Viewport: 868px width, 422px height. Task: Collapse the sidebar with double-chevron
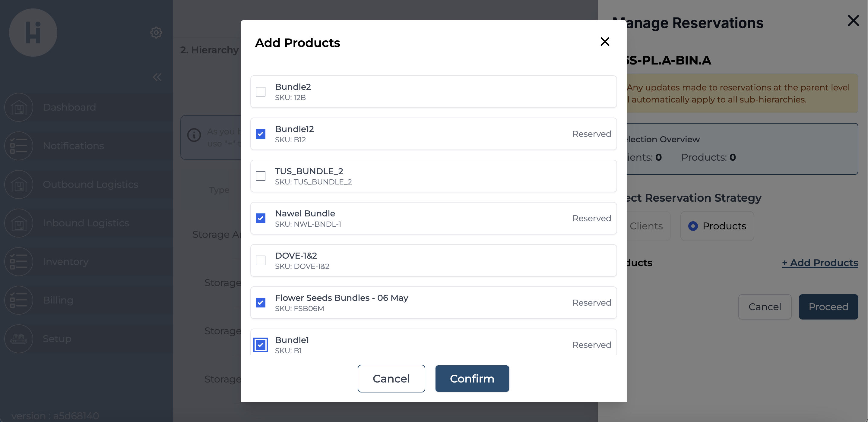[157, 77]
